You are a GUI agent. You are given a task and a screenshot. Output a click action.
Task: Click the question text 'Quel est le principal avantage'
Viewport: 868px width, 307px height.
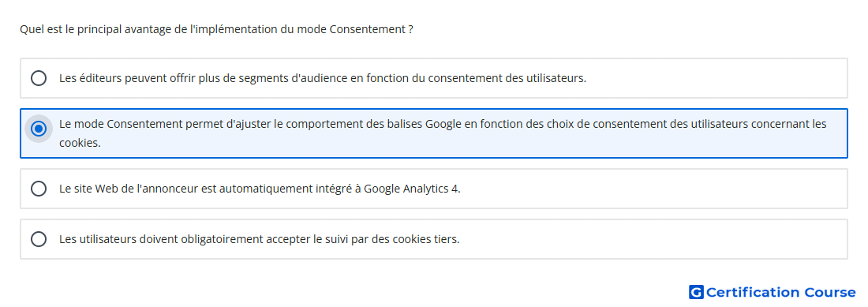point(216,29)
